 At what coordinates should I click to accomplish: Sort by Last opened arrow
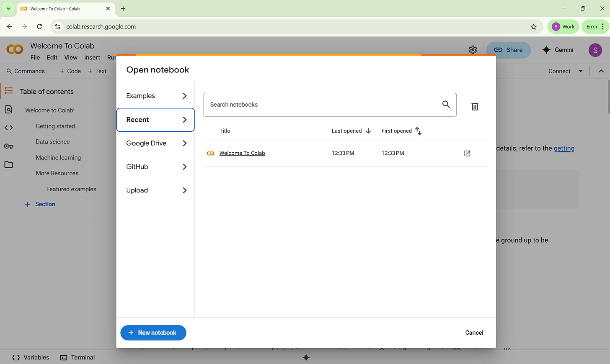tap(368, 131)
